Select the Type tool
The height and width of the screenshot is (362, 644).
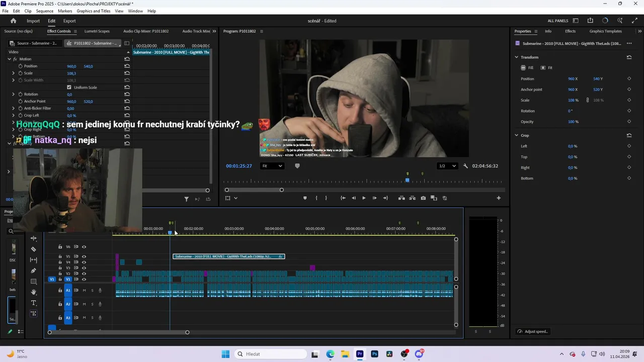(34, 303)
